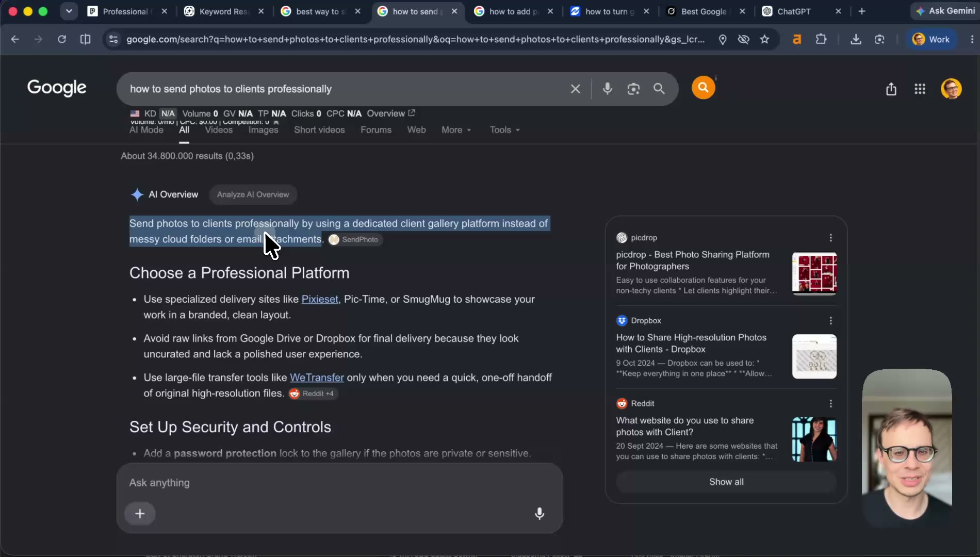Click the plus button in Ask anything box

[140, 514]
